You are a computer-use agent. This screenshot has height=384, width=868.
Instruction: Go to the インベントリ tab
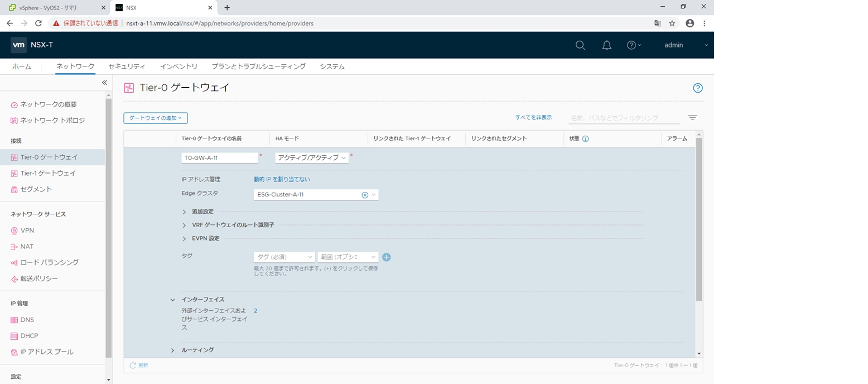point(179,66)
